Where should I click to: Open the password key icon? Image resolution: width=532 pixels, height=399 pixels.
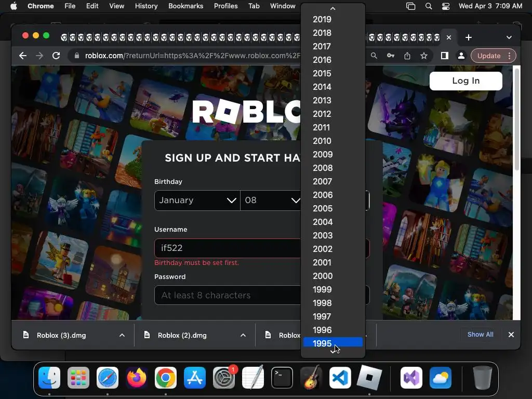pos(391,56)
